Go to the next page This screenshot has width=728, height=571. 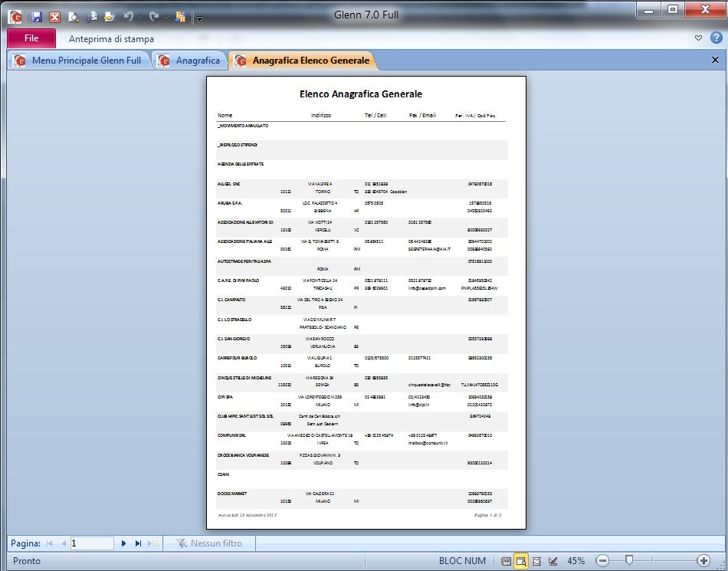coord(123,543)
